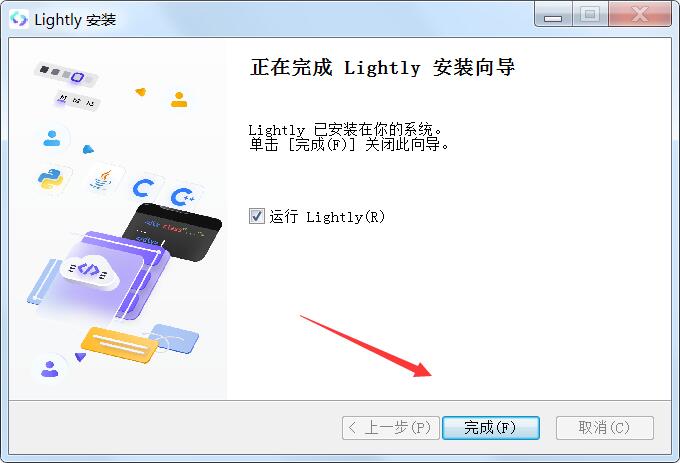Image resolution: width=680 pixels, height=463 pixels.
Task: Click the blue C language logo
Action: point(143,189)
